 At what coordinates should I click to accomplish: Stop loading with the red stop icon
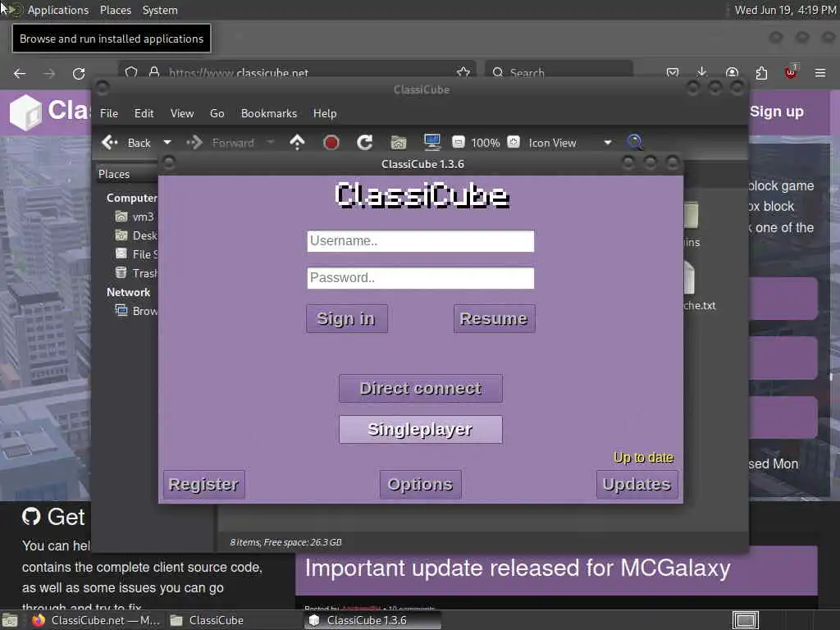pos(331,143)
